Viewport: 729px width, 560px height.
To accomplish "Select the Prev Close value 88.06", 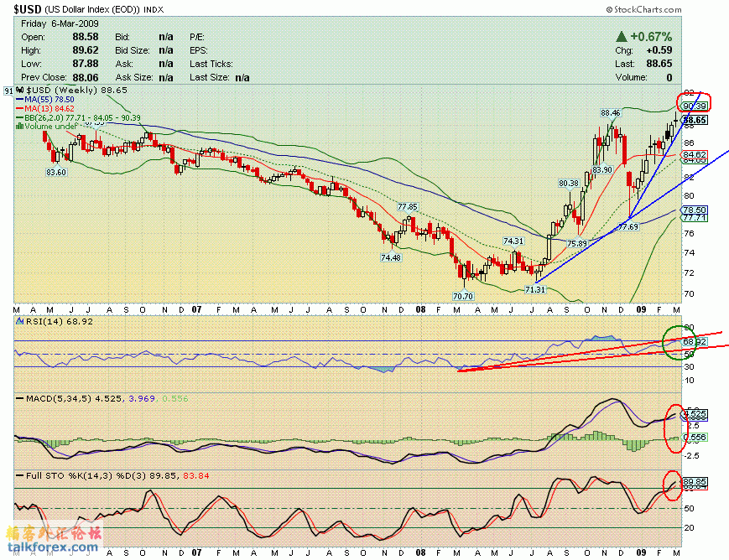I will tap(86, 77).
